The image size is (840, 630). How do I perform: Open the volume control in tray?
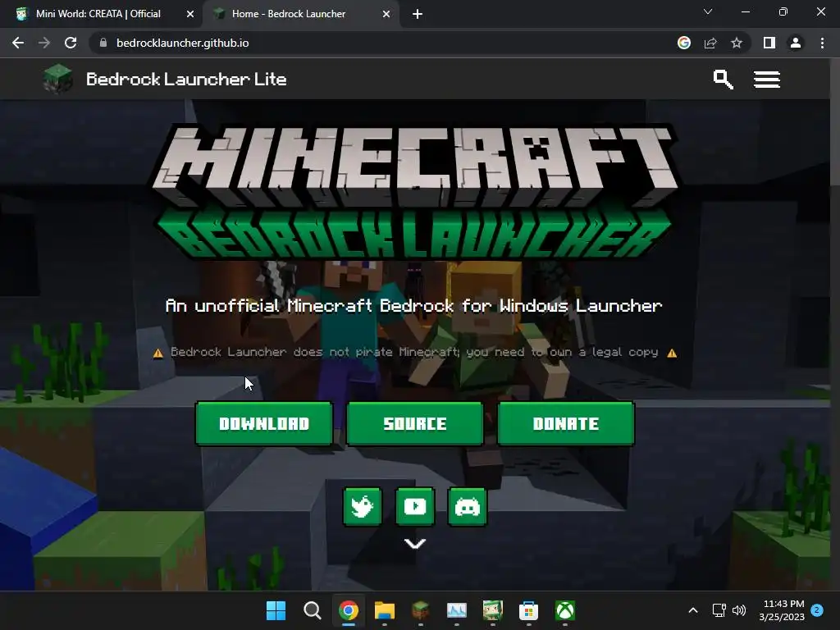(739, 610)
